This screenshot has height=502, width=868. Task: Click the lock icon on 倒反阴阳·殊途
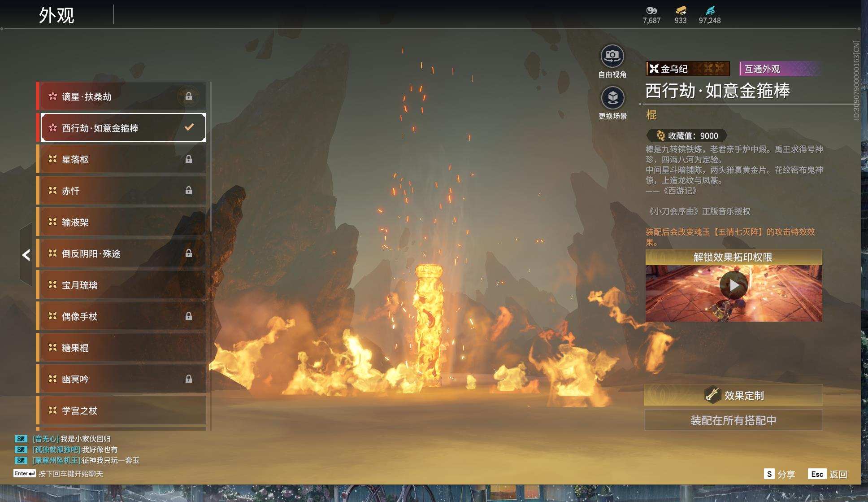coord(189,253)
